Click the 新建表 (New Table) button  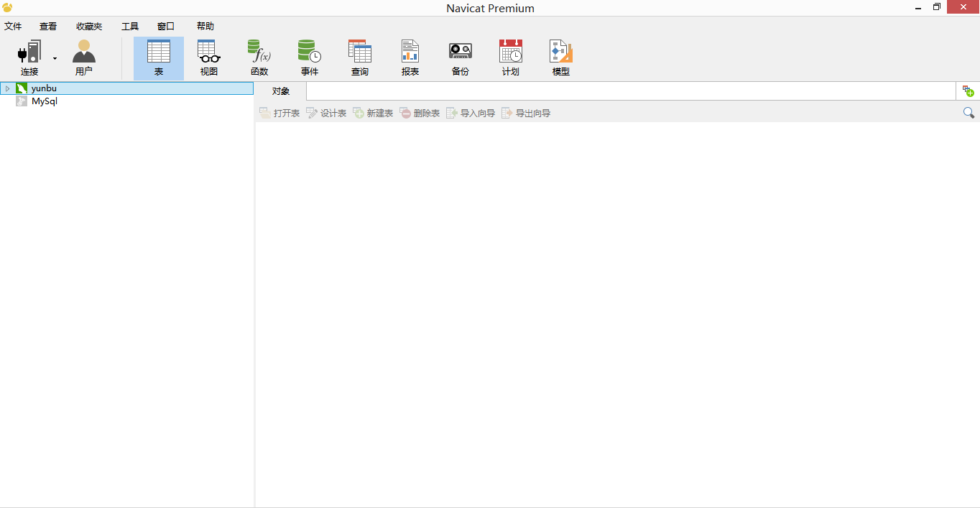(373, 113)
